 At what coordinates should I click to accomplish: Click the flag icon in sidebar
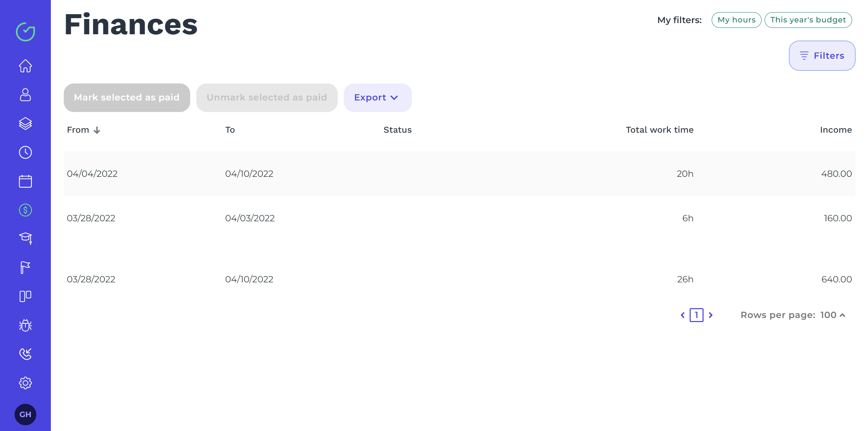[25, 267]
